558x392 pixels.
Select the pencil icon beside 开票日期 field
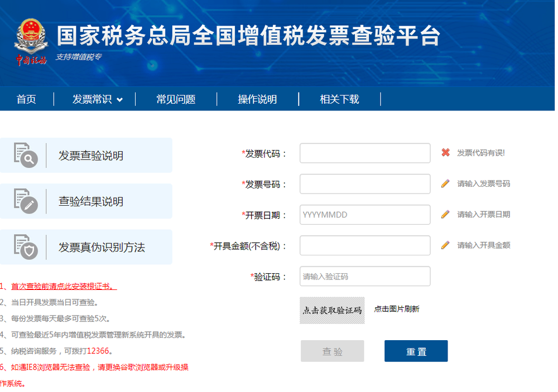[x=445, y=214]
